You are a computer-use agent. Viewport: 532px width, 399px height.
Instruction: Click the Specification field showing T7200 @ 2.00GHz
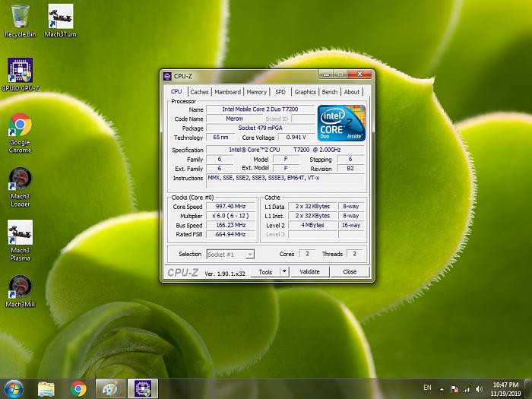285,150
